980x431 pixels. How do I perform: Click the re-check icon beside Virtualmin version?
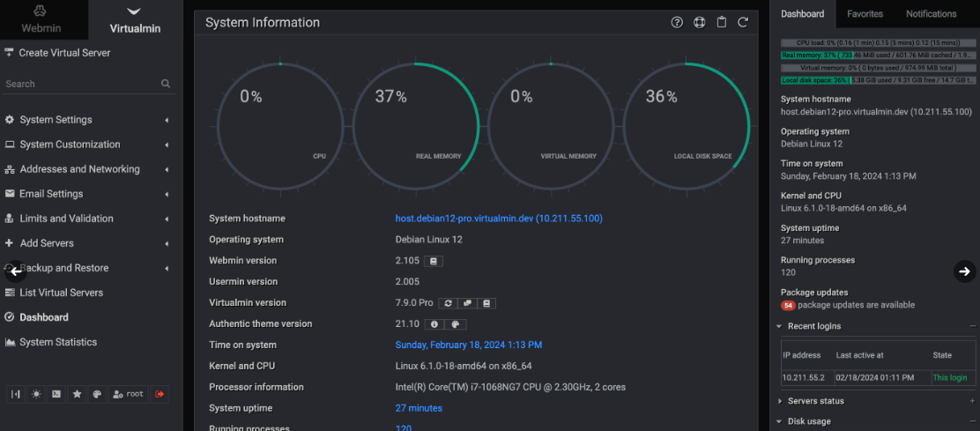(x=448, y=303)
